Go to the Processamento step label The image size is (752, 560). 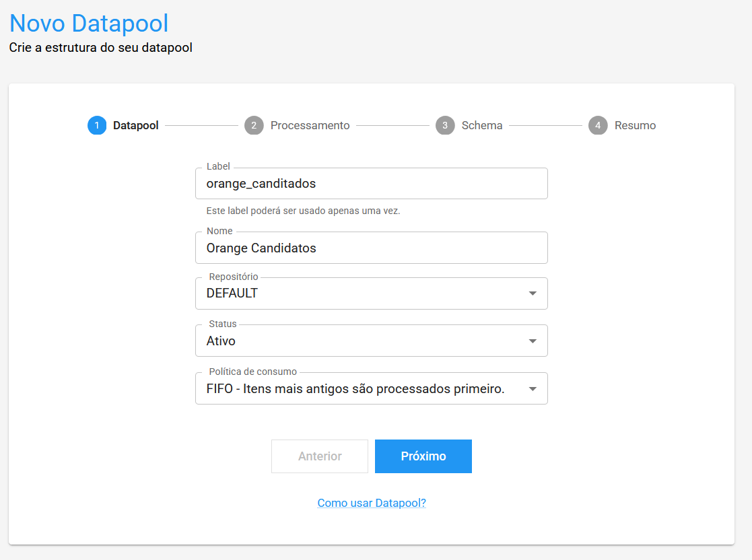[x=310, y=125]
